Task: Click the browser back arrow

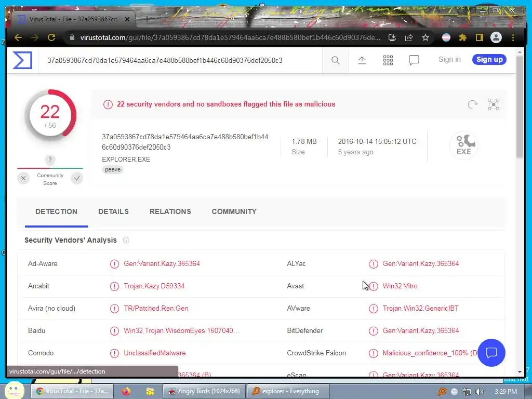Action: click(x=18, y=37)
